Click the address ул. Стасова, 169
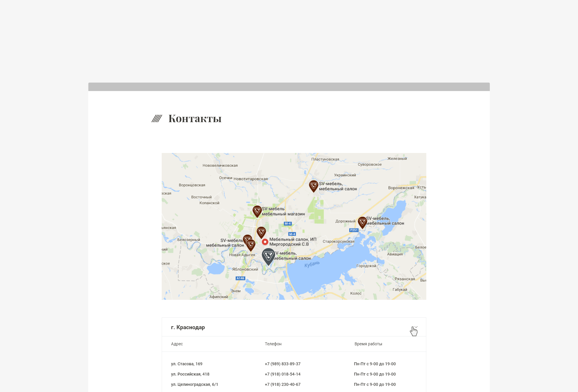578x392 pixels. 187,364
